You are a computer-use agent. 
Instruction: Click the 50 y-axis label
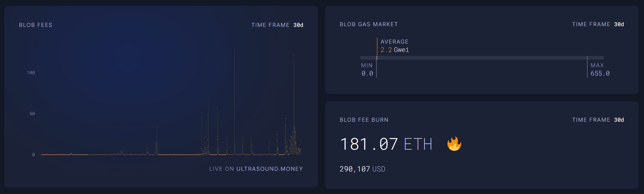click(32, 114)
